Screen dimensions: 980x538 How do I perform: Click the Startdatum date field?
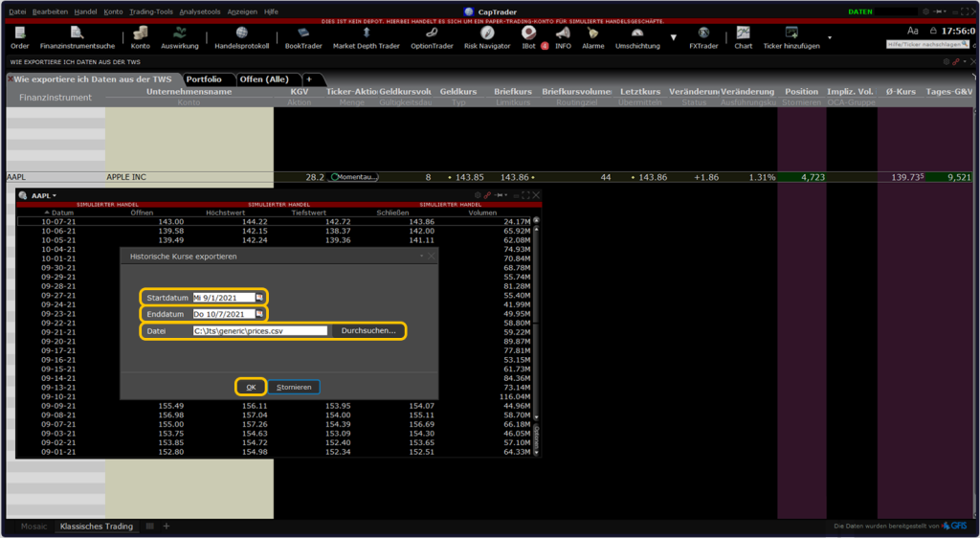(x=224, y=298)
